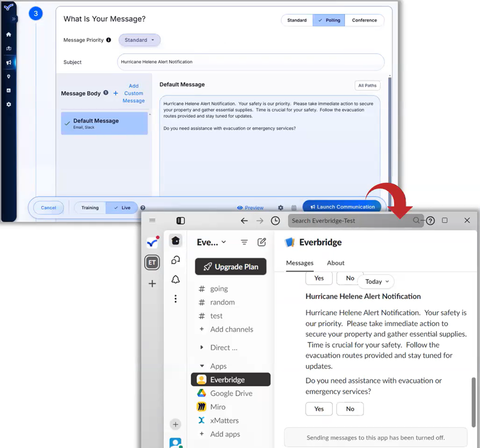Viewport: 480px width, 448px height.
Task: Collapse the Apps section
Action: [x=202, y=366]
